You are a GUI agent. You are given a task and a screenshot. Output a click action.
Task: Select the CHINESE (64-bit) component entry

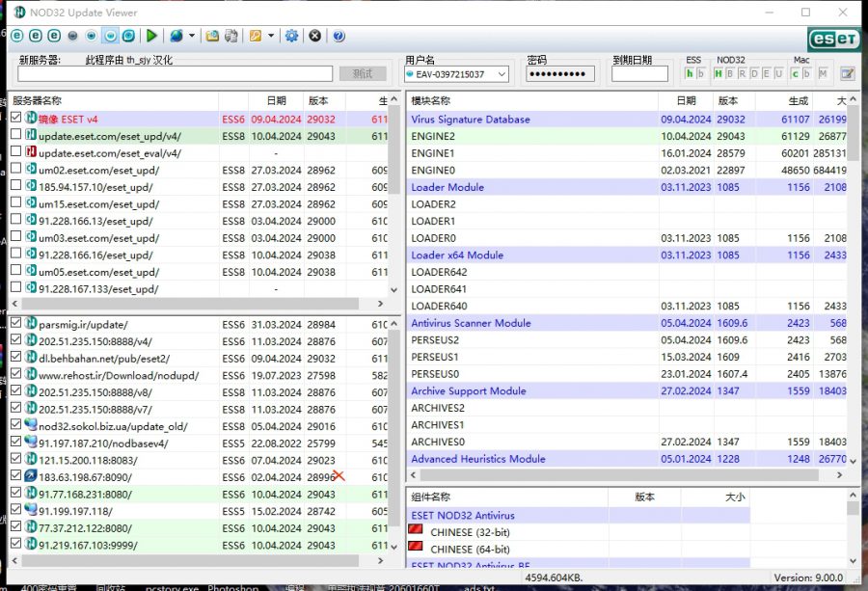point(470,550)
